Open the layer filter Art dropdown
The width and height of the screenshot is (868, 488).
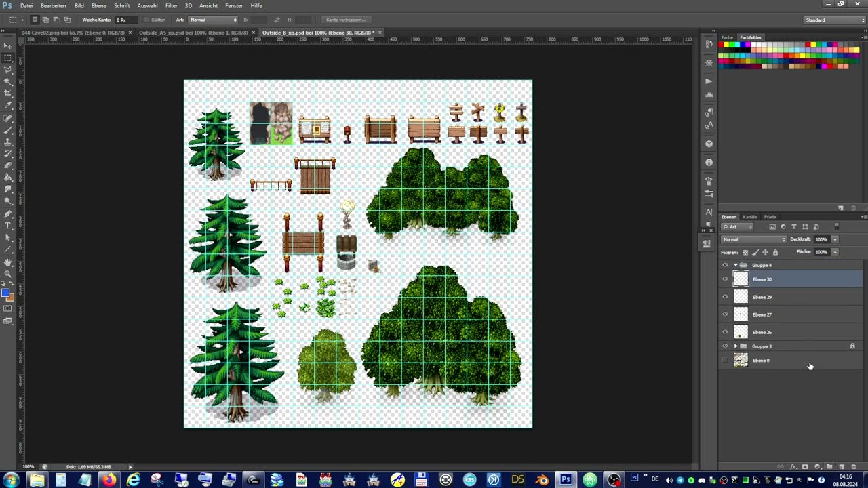(x=738, y=226)
